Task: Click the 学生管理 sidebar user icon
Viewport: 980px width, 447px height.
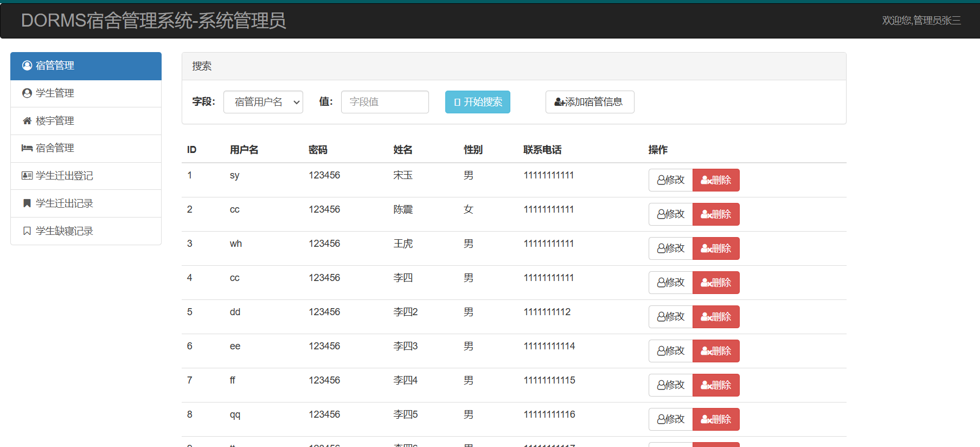Action: (27, 93)
